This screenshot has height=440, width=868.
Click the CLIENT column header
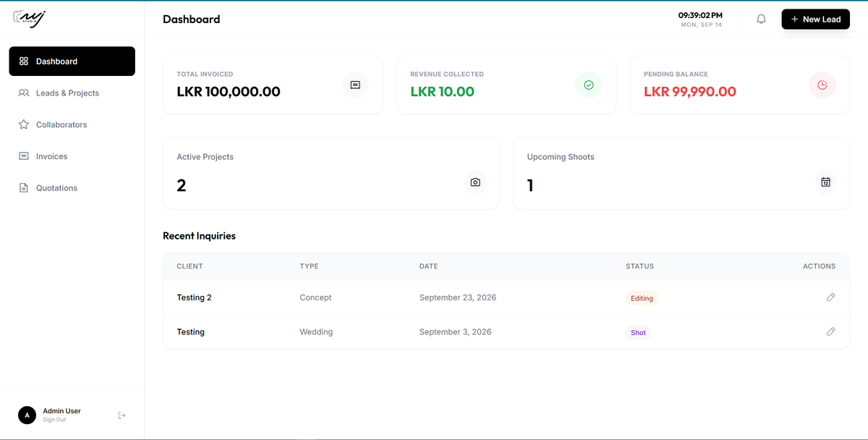(190, 266)
